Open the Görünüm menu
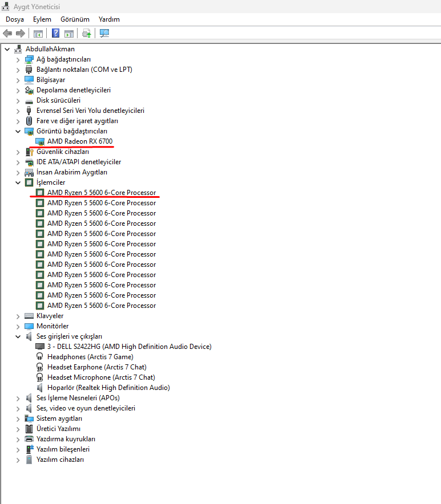Image resolution: width=441 pixels, height=504 pixels. click(x=75, y=19)
